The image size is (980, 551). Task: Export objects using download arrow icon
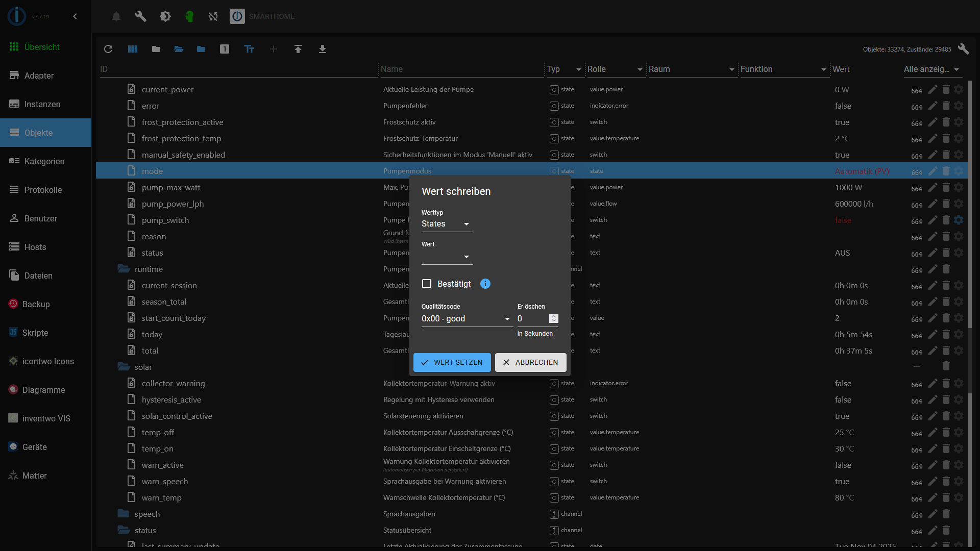323,49
